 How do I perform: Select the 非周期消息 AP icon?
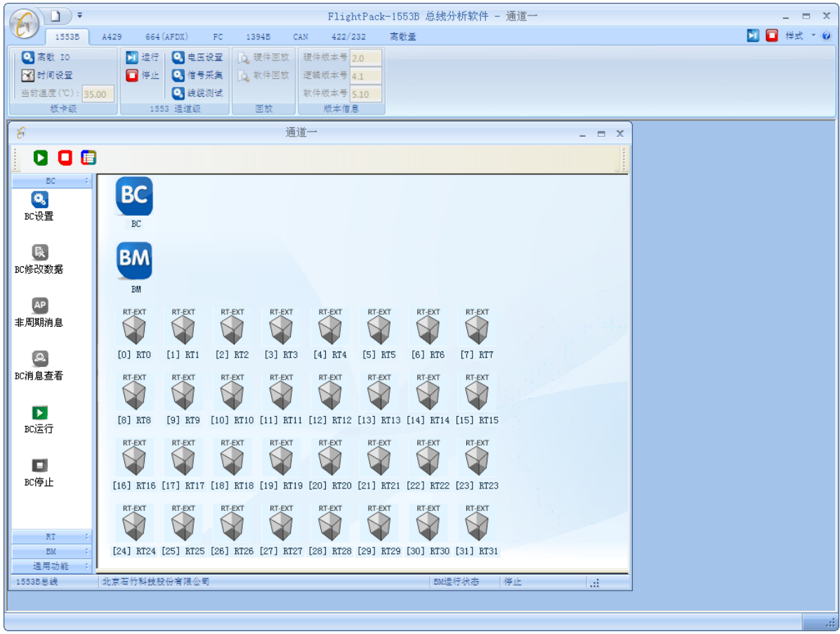point(40,306)
